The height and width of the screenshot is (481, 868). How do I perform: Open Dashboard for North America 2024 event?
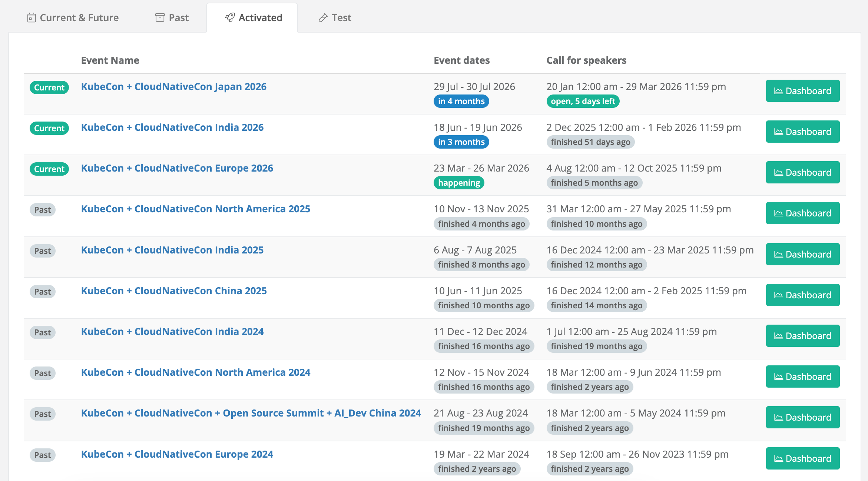pos(802,376)
